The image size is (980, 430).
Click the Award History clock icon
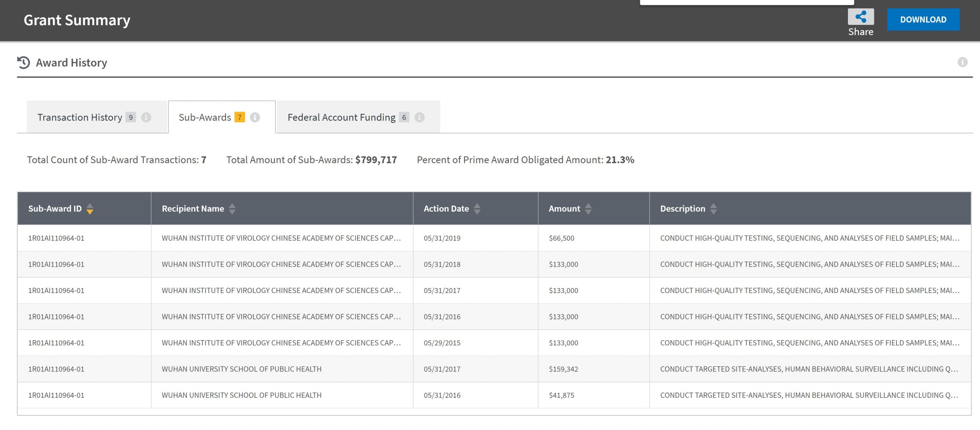[23, 62]
